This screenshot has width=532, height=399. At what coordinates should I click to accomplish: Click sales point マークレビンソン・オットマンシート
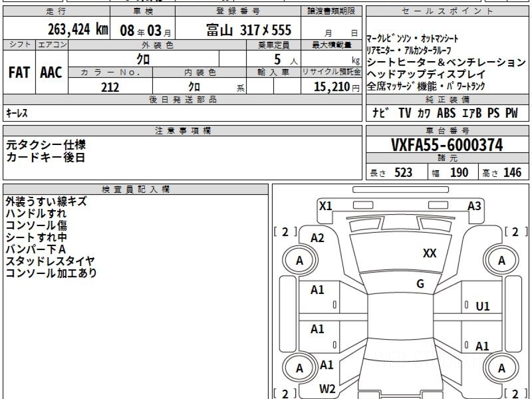pyautogui.click(x=413, y=39)
